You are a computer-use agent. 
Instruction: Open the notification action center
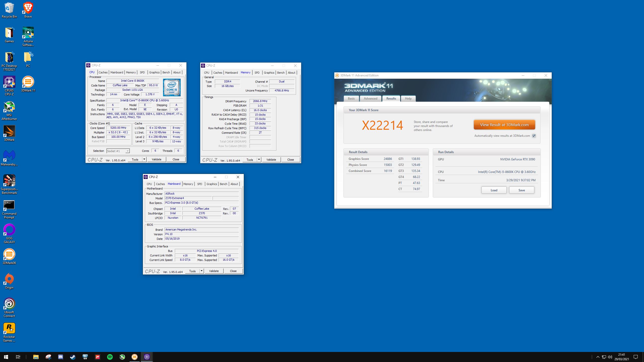(636, 357)
